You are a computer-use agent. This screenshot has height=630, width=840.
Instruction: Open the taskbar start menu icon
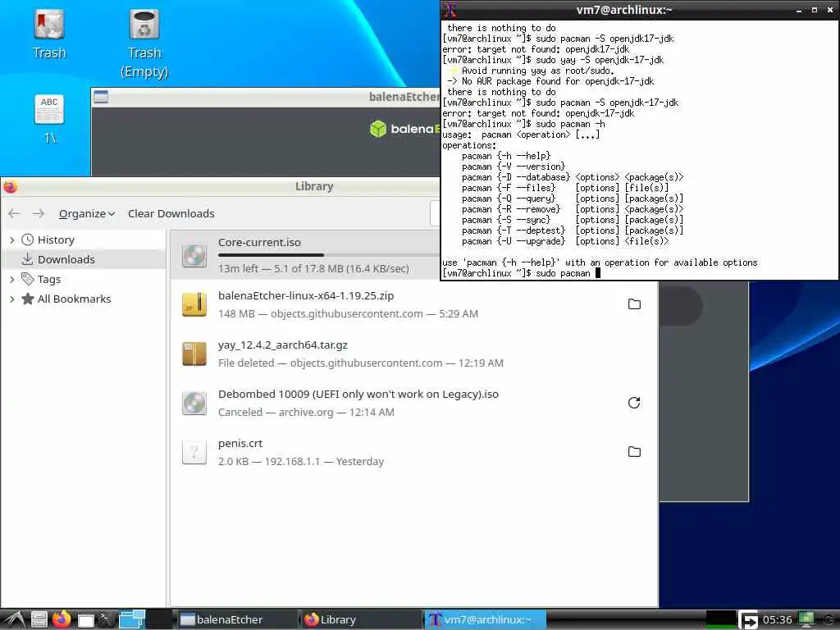click(14, 620)
